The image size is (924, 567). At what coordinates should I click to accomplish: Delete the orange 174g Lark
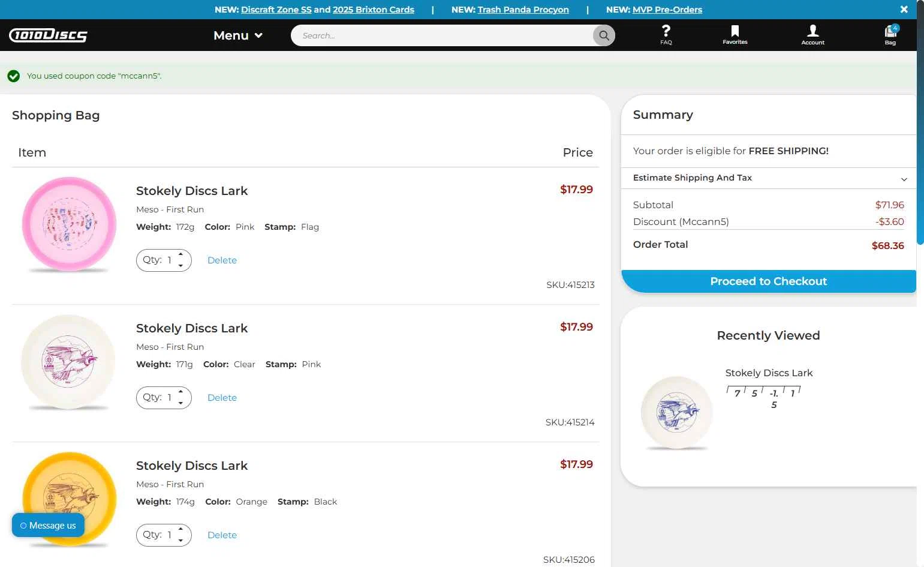click(x=222, y=535)
